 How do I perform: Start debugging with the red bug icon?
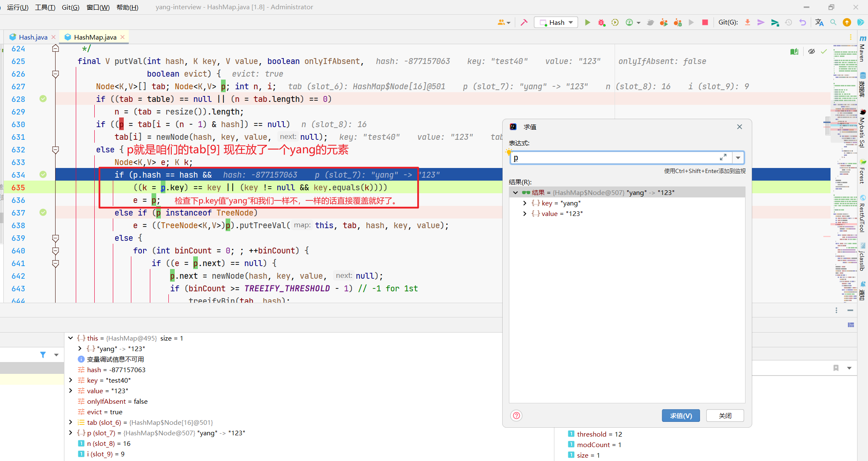pos(601,22)
